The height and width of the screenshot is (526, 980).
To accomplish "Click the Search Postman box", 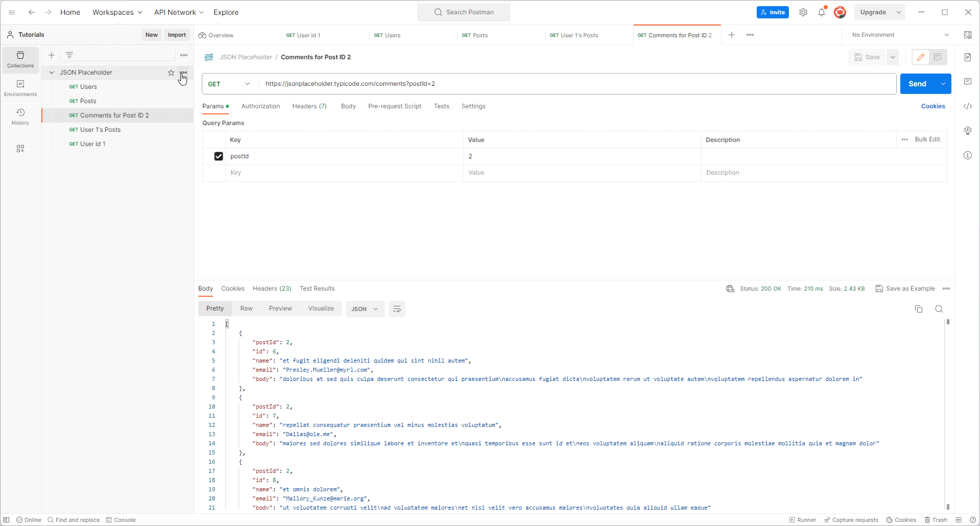I will click(x=464, y=12).
